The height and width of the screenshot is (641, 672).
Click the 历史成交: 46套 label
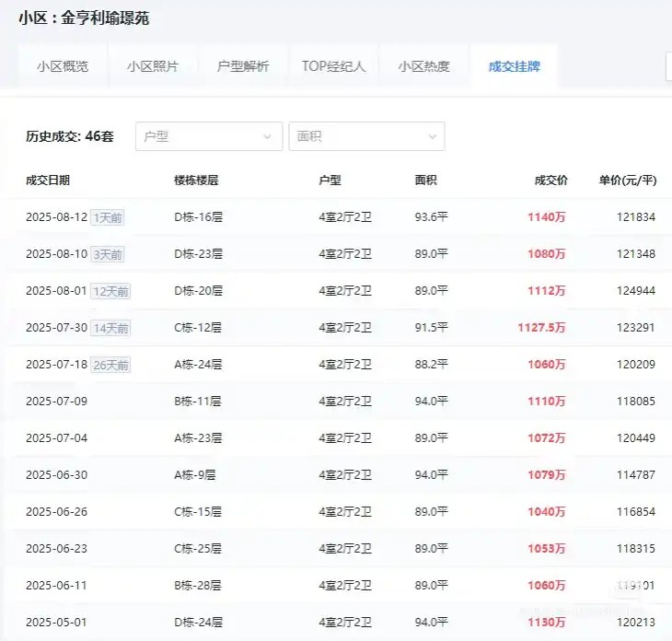coord(70,136)
